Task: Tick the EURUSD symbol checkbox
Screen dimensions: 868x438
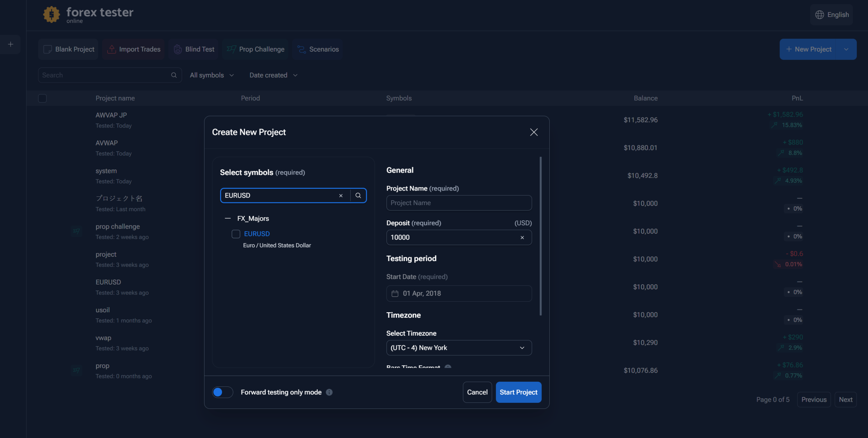Action: coord(236,234)
